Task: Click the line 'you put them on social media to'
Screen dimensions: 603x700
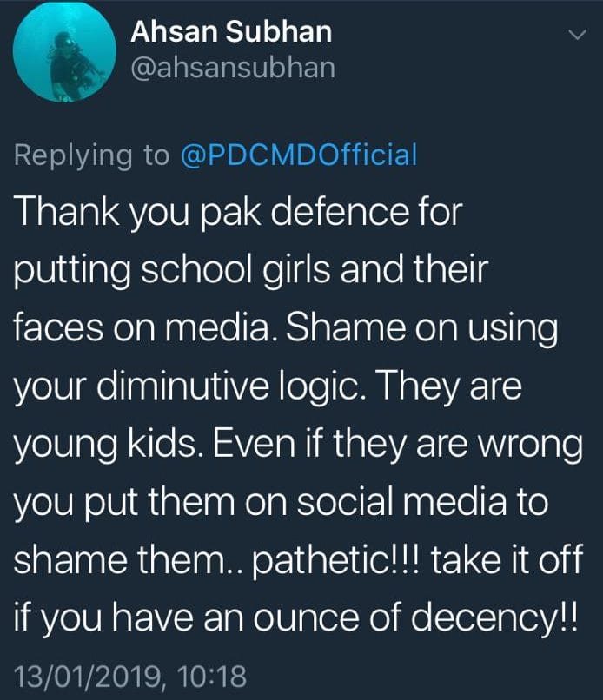Action: point(281,502)
